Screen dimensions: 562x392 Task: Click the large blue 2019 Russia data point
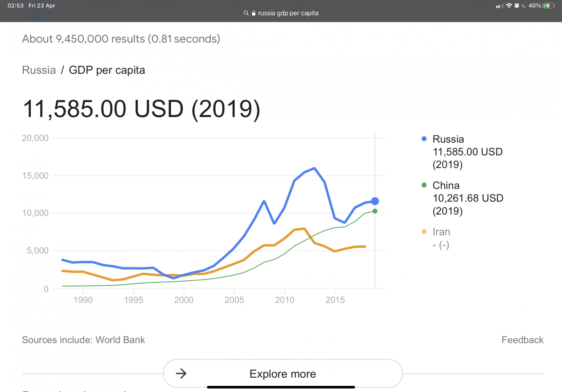point(375,201)
